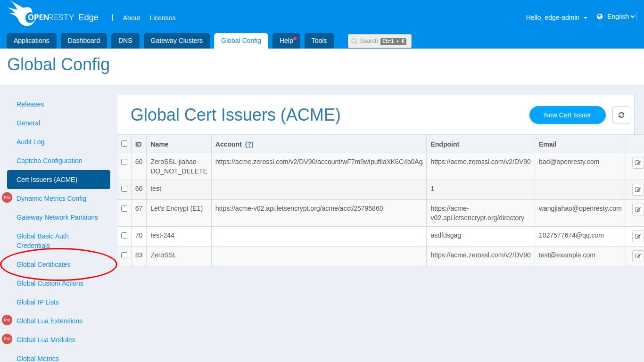
Task: Toggle the select-all header checkbox
Action: [124, 144]
